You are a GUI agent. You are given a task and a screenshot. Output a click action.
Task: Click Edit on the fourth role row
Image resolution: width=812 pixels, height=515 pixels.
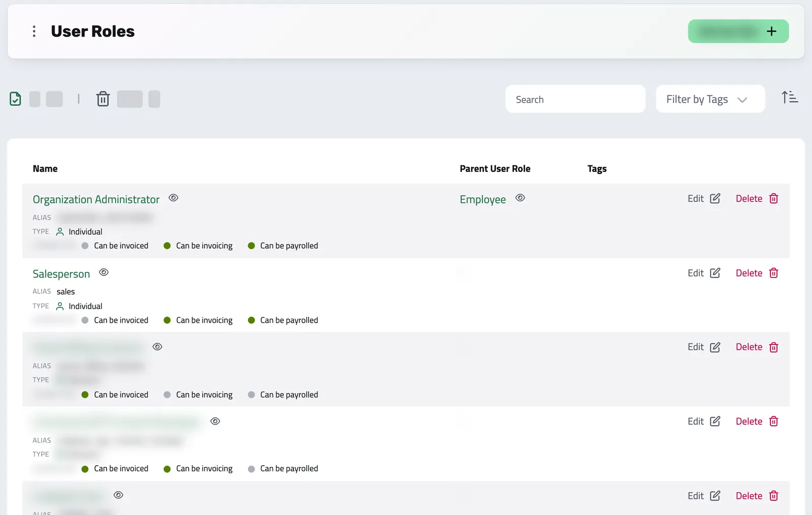point(704,421)
